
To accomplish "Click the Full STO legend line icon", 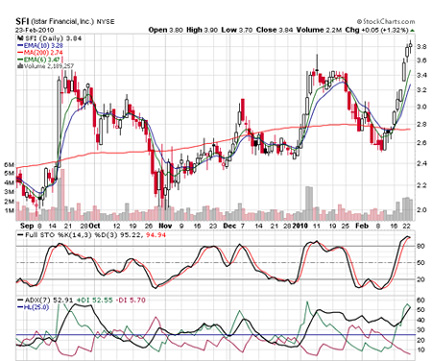I will tap(21, 235).
